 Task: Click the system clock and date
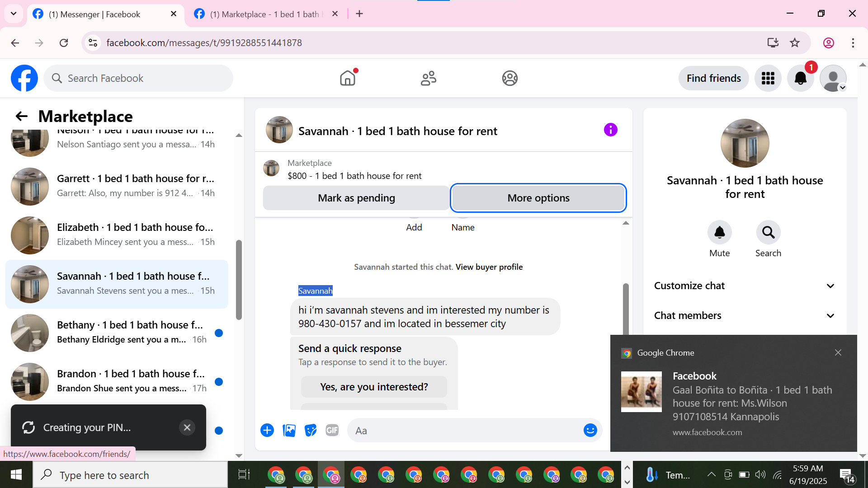pos(808,475)
